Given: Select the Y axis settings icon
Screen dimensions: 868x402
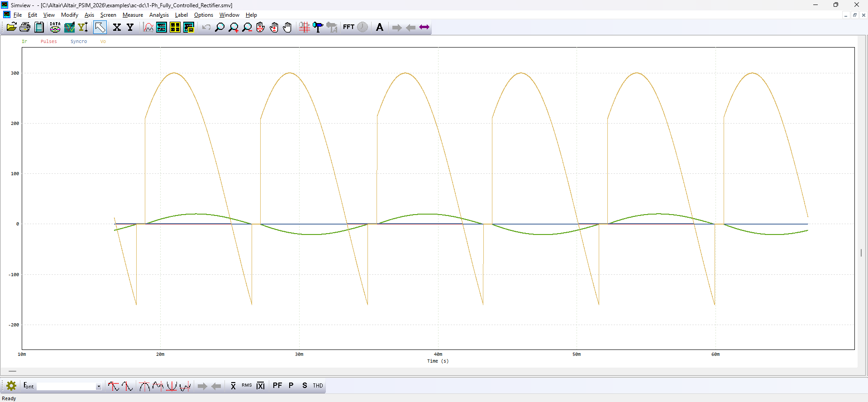Looking at the screenshot, I should 130,28.
